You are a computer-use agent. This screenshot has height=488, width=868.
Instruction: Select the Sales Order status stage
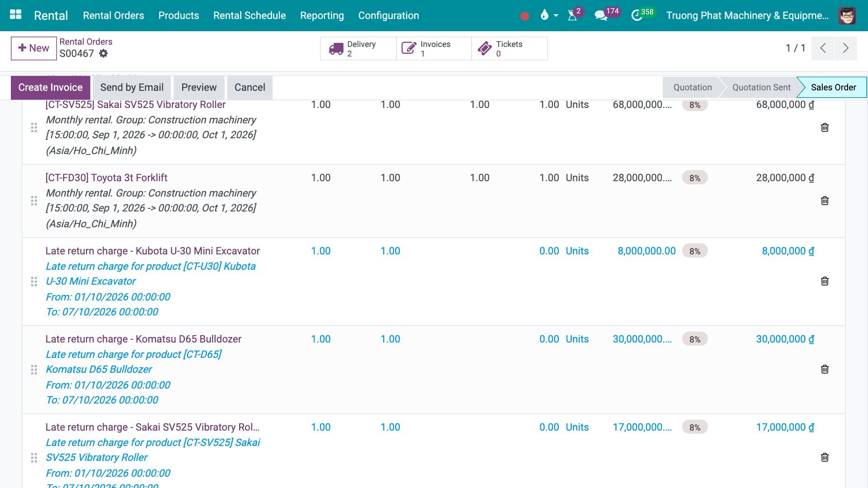833,88
